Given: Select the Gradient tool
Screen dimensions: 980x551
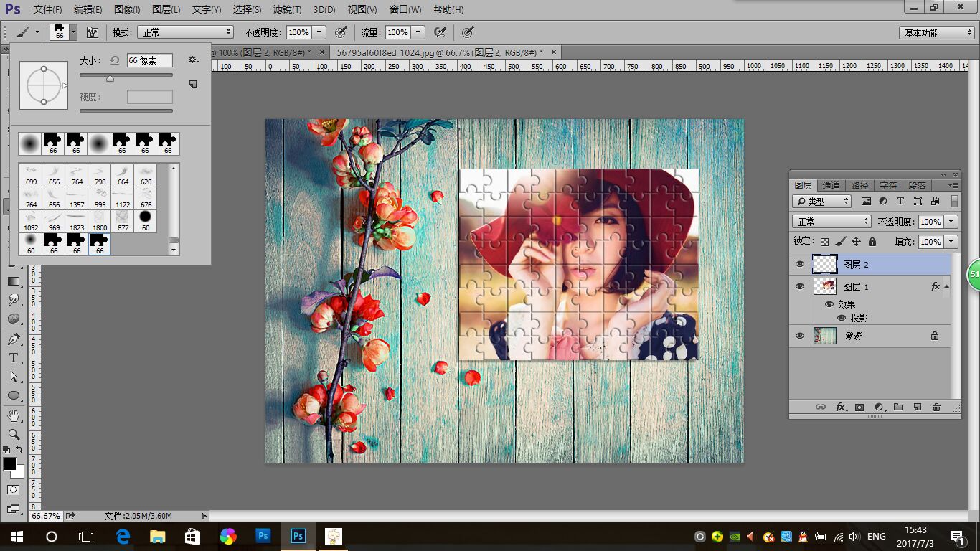Looking at the screenshot, I should tap(13, 281).
